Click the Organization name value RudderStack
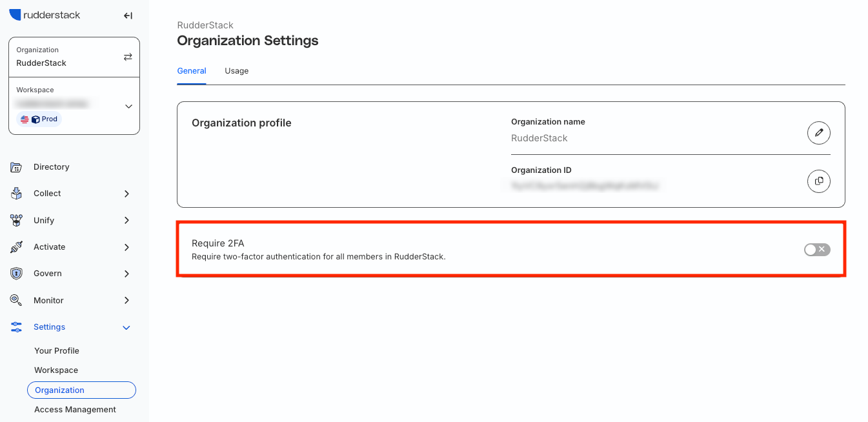 click(x=540, y=138)
